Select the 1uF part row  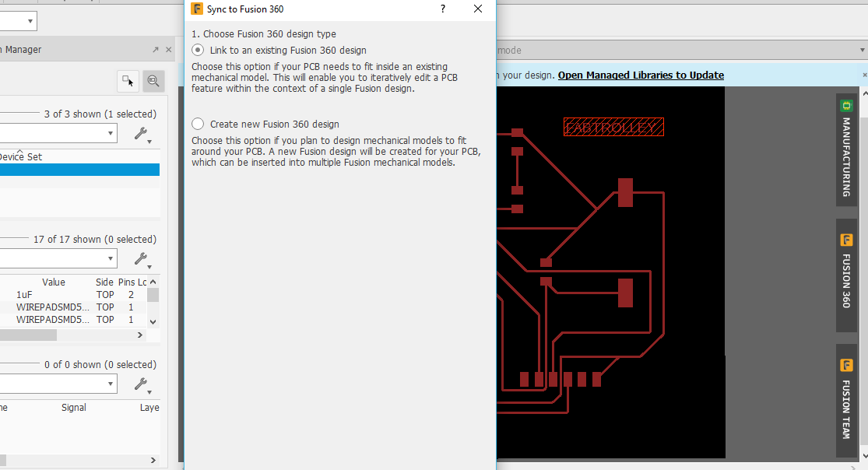click(73, 294)
